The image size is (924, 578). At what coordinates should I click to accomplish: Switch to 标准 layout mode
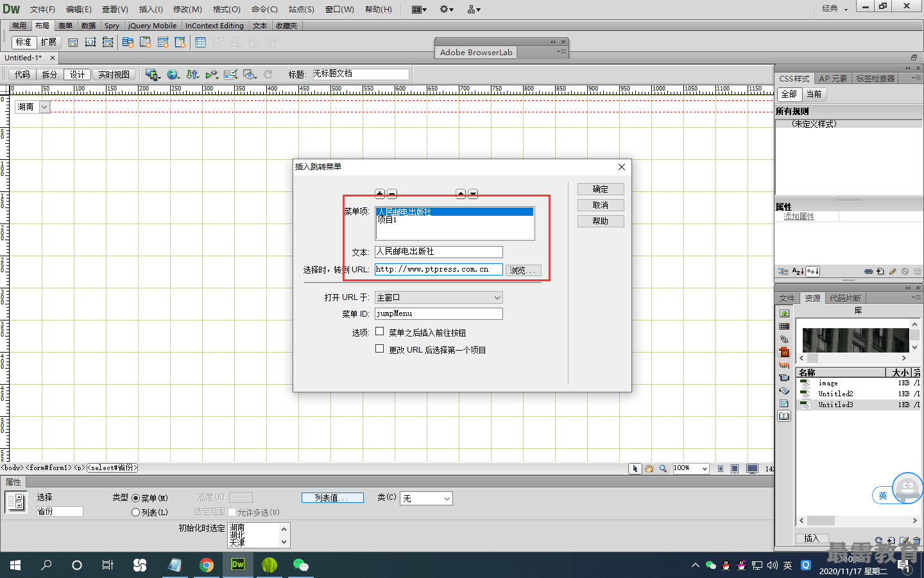tap(24, 42)
